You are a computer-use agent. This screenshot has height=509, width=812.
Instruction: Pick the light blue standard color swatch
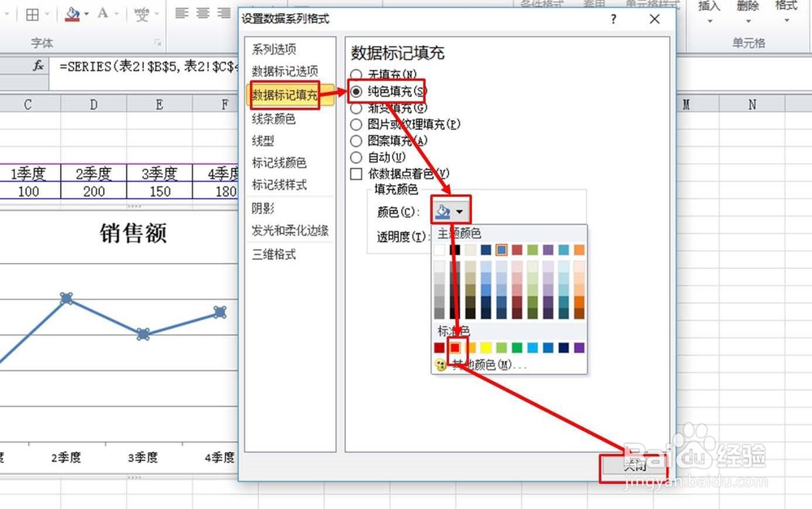pyautogui.click(x=533, y=347)
